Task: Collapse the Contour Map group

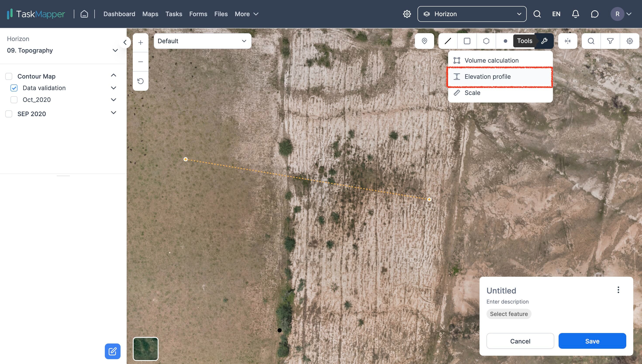Action: [114, 75]
